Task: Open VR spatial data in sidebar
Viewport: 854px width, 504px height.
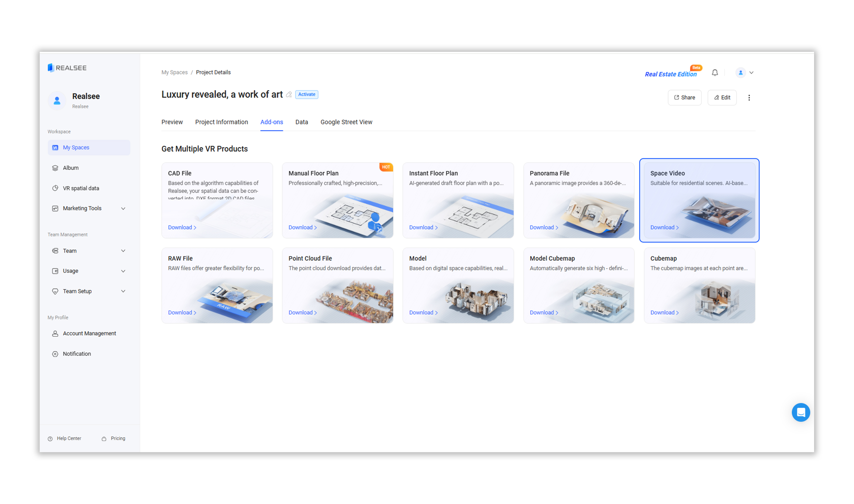Action: [81, 188]
